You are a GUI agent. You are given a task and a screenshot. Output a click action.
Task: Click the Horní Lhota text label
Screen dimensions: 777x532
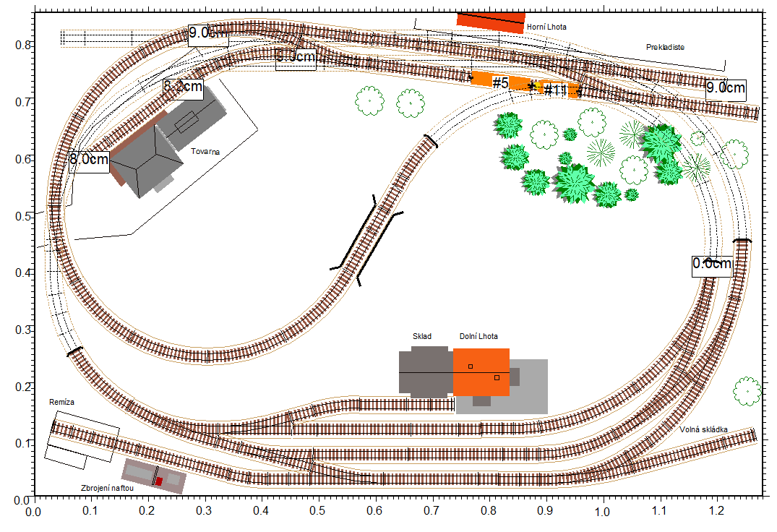(x=546, y=27)
